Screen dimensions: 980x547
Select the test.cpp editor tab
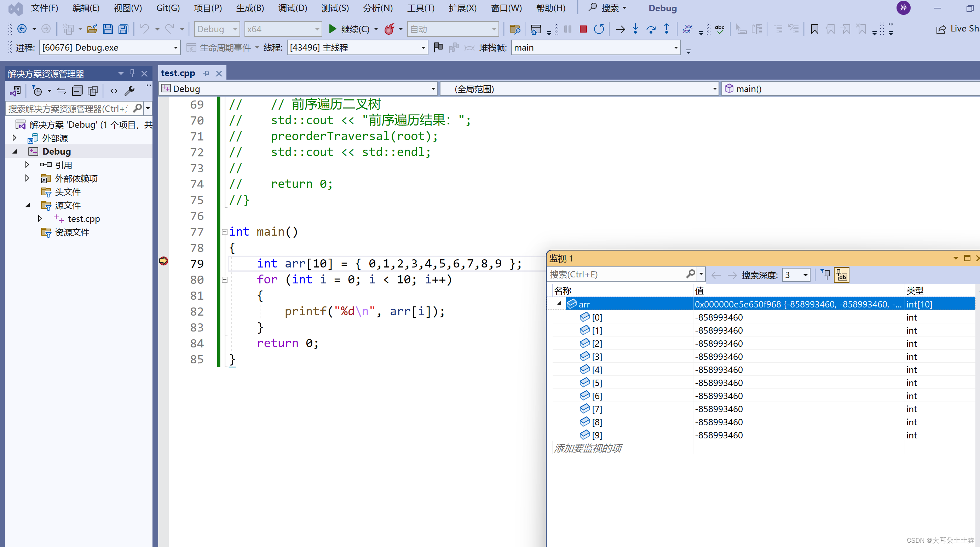tap(178, 73)
